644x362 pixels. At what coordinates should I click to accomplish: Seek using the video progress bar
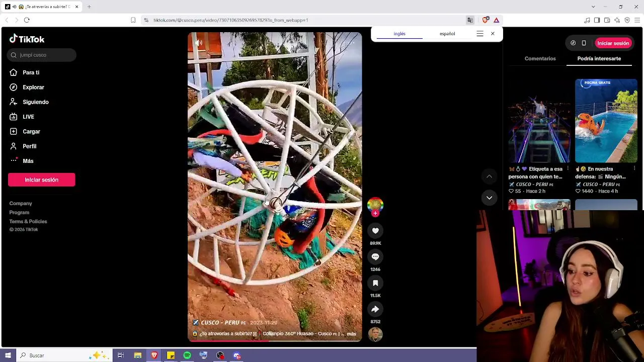coord(275,341)
